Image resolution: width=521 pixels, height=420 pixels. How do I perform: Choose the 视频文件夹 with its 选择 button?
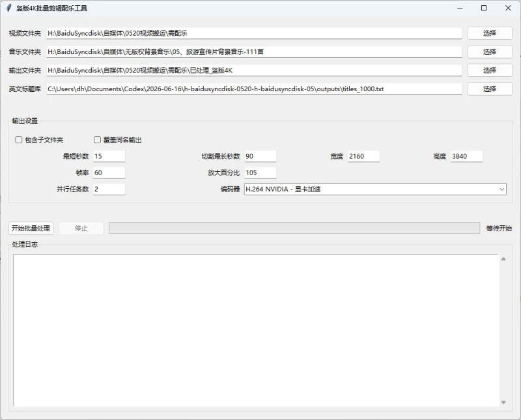(490, 33)
